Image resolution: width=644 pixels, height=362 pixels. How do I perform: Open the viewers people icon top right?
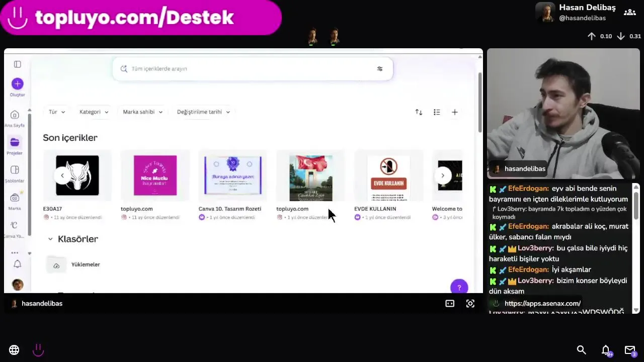pos(630,13)
